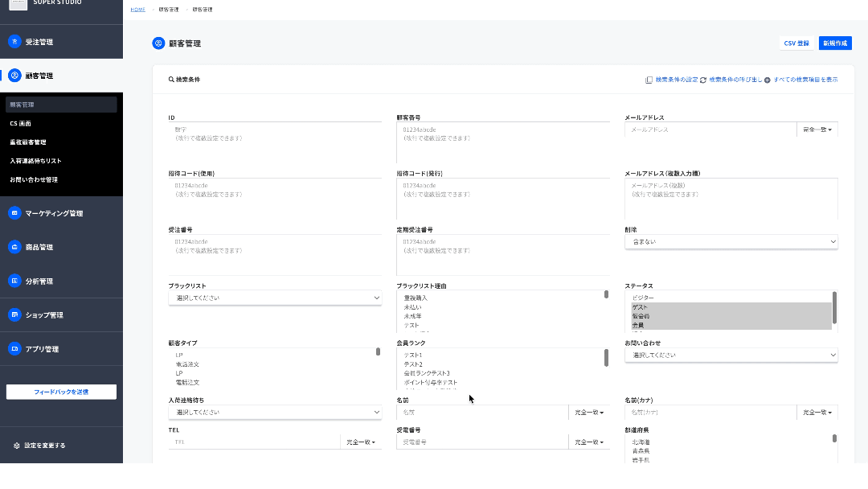This screenshot has height=489, width=868.
Task: Click the refresh icon for 検索条件の呼び出し
Action: pyautogui.click(x=703, y=80)
